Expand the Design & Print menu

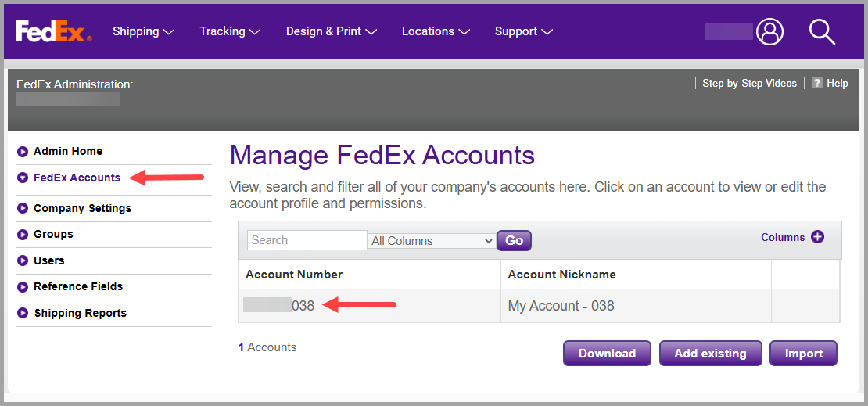click(x=331, y=31)
